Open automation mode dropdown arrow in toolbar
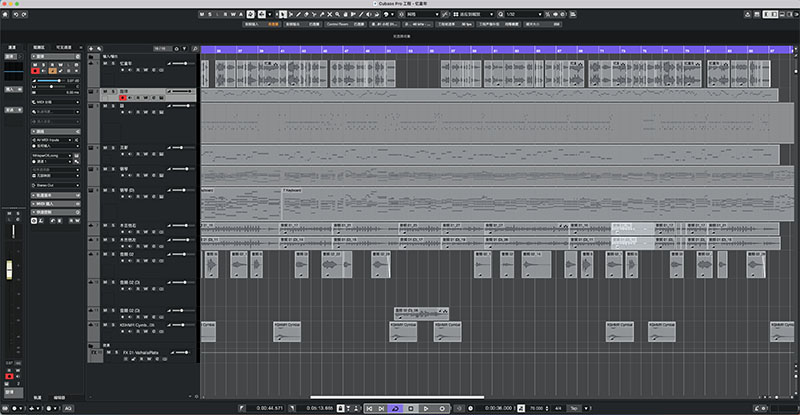Screen dimensions: 800x415 coord(270,14)
